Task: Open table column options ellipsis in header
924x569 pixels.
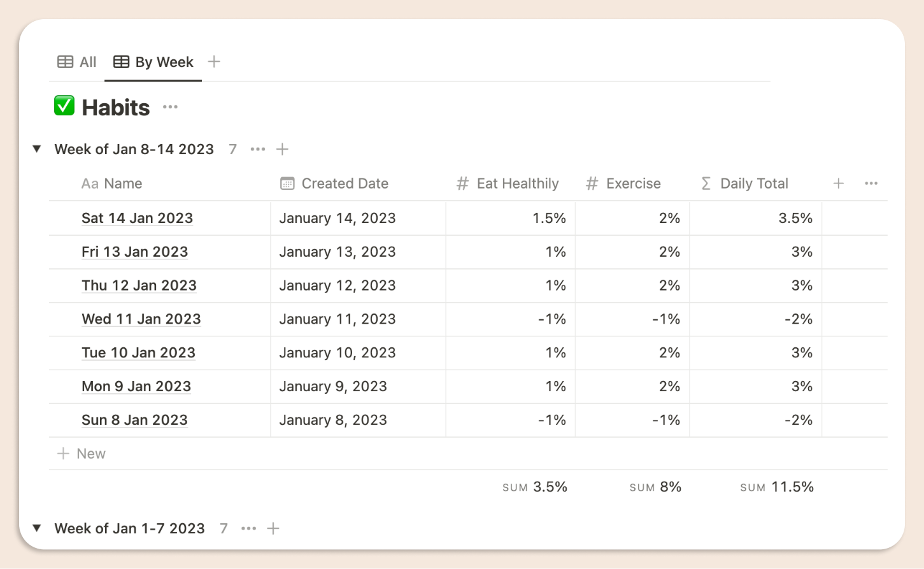Action: pyautogui.click(x=871, y=184)
